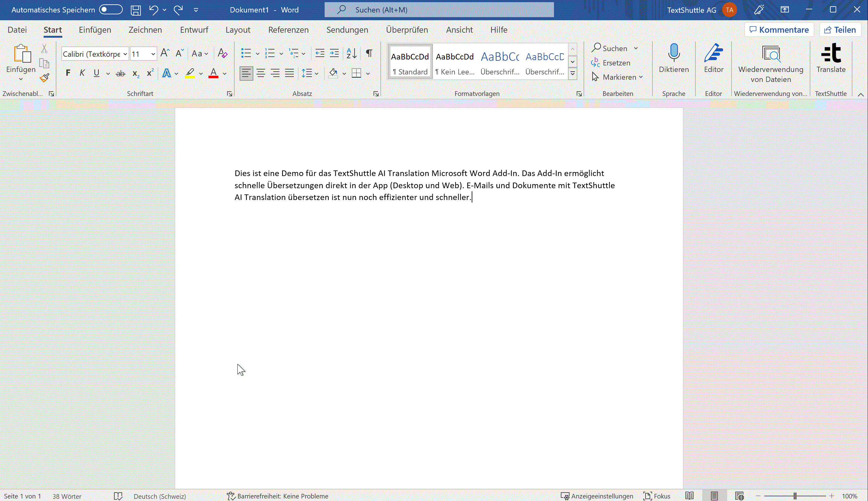Click the Suchen (Alt+M) search field
868x501 pixels.
439,10
